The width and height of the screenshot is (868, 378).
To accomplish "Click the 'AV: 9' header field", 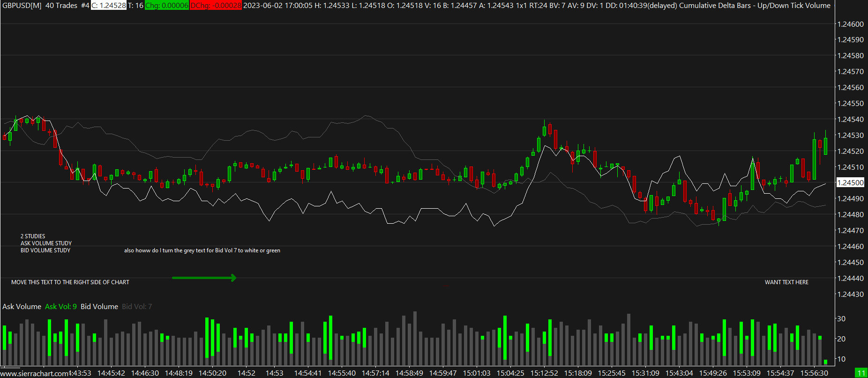I will [x=576, y=6].
